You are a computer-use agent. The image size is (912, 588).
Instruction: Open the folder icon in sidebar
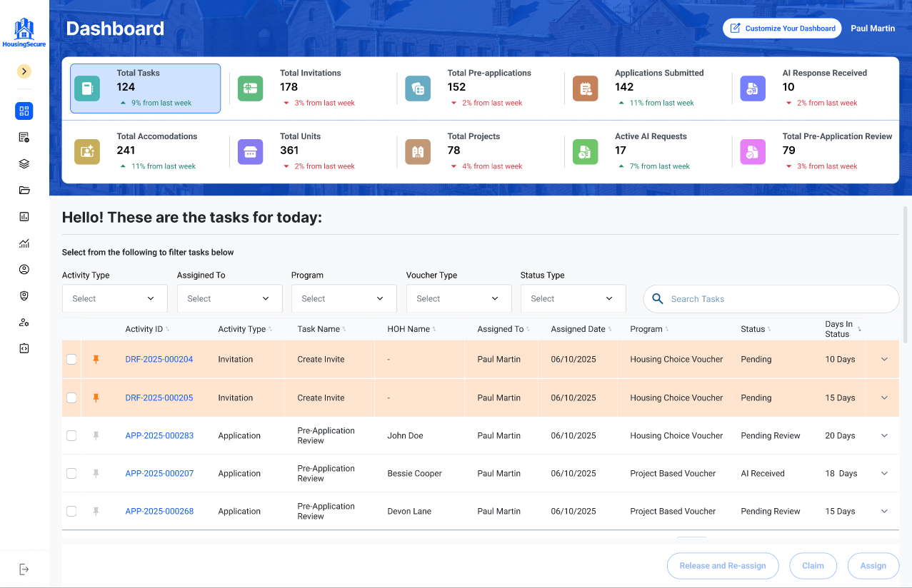pos(24,190)
